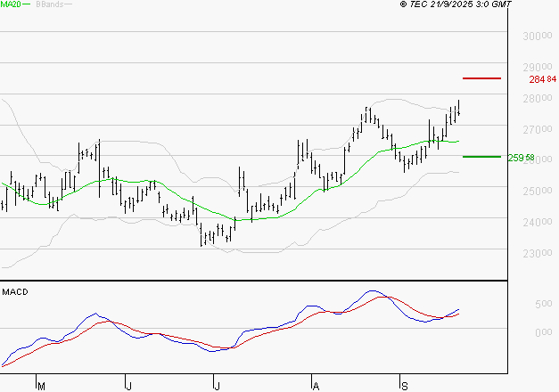The width and height of the screenshot is (559, 392).
Task: Select the red resistance line marker
Action: [x=482, y=78]
